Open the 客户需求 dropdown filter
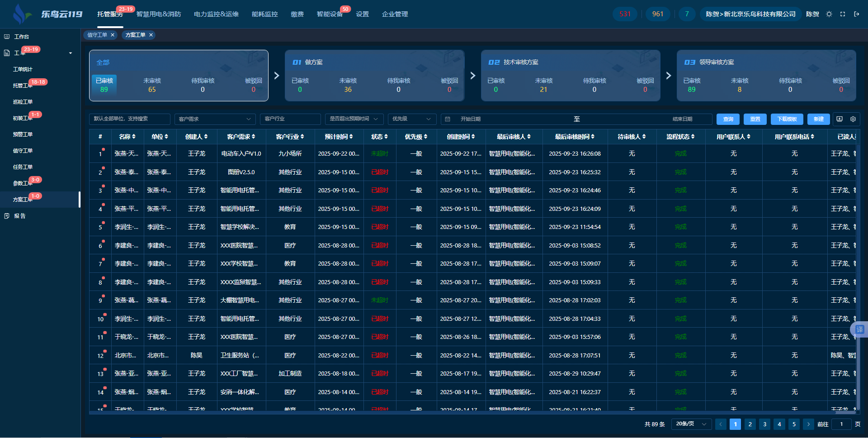Viewport: 868px width, 438px height. click(215, 119)
